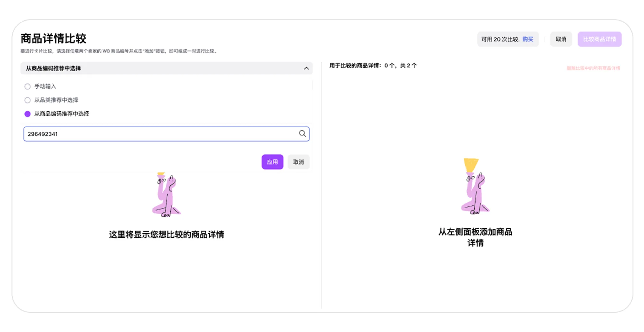
Task: Open the 购买 link to buy comparisons
Action: point(528,39)
